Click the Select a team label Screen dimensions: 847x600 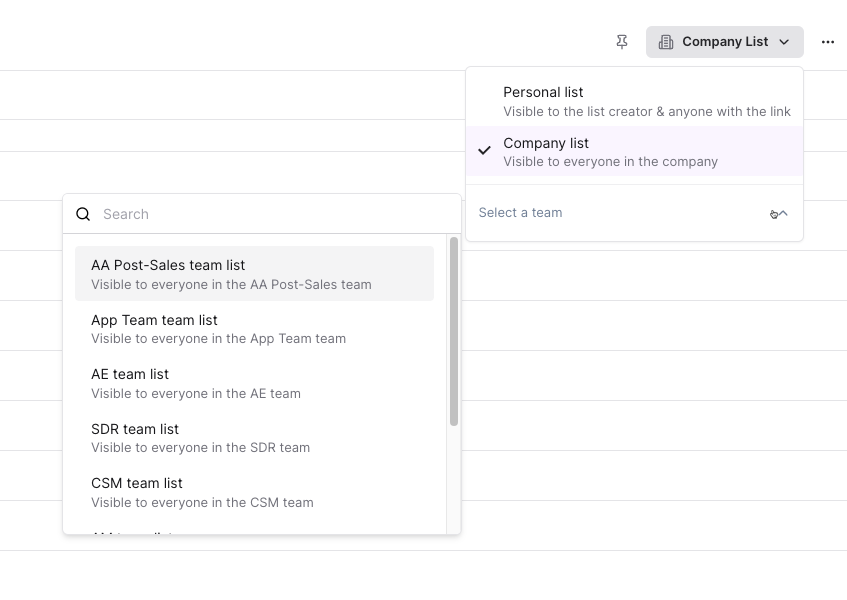coord(520,213)
